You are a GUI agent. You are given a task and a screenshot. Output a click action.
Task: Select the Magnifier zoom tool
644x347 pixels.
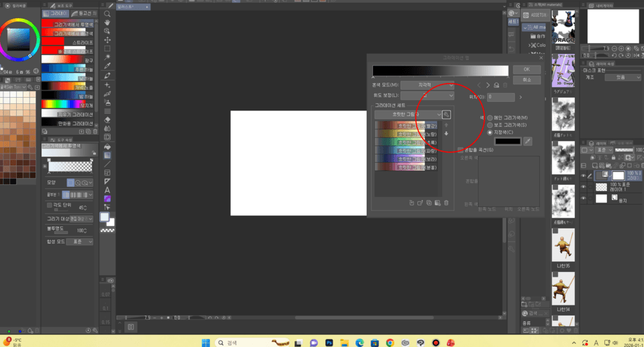[x=107, y=13]
